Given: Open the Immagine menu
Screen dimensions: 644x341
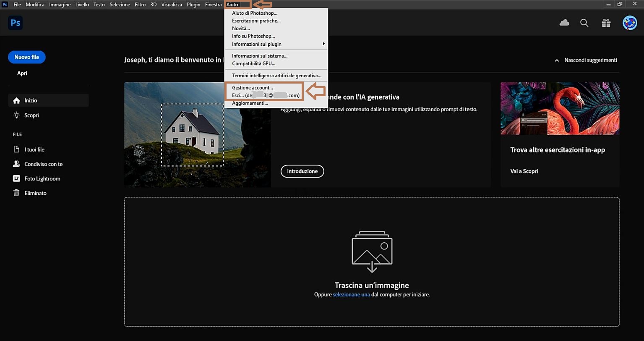Looking at the screenshot, I should 60,5.
